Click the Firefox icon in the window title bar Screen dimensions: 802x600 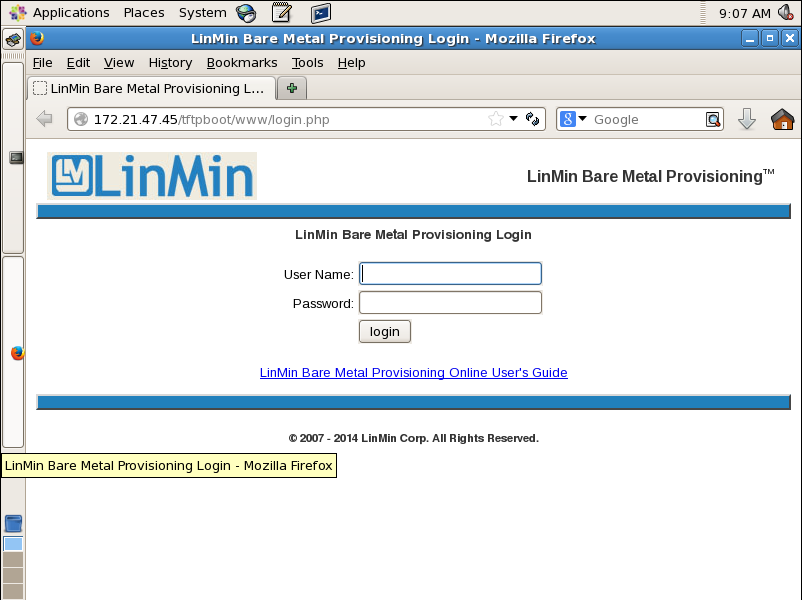(x=37, y=38)
